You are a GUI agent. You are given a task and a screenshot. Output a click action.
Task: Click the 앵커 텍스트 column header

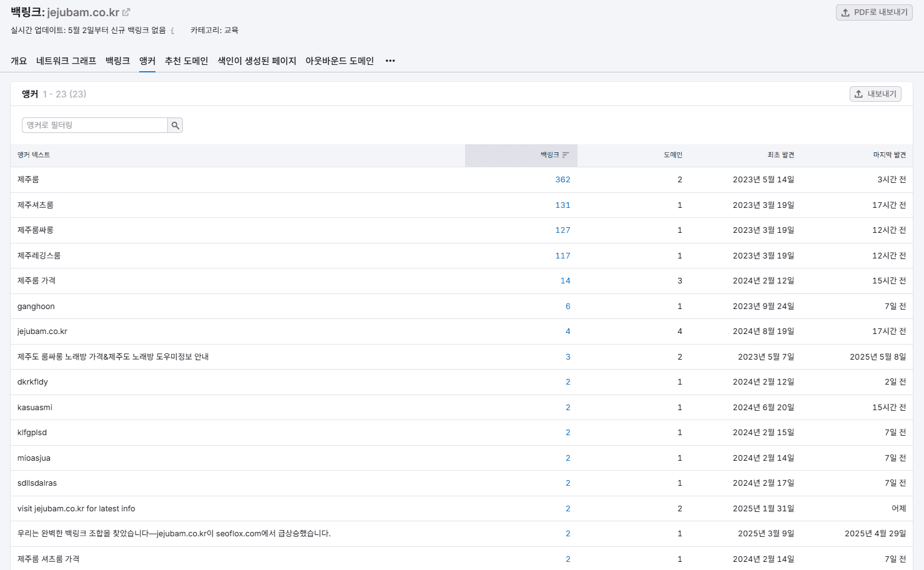click(x=34, y=155)
